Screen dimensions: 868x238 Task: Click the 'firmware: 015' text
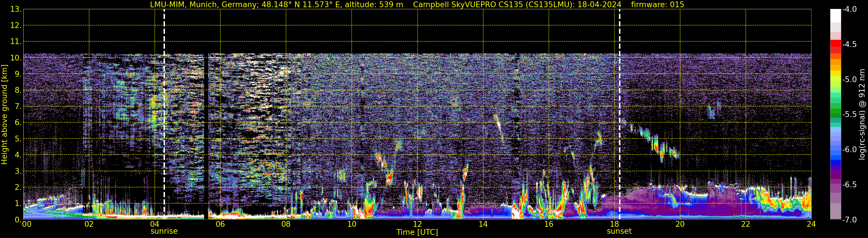657,4
